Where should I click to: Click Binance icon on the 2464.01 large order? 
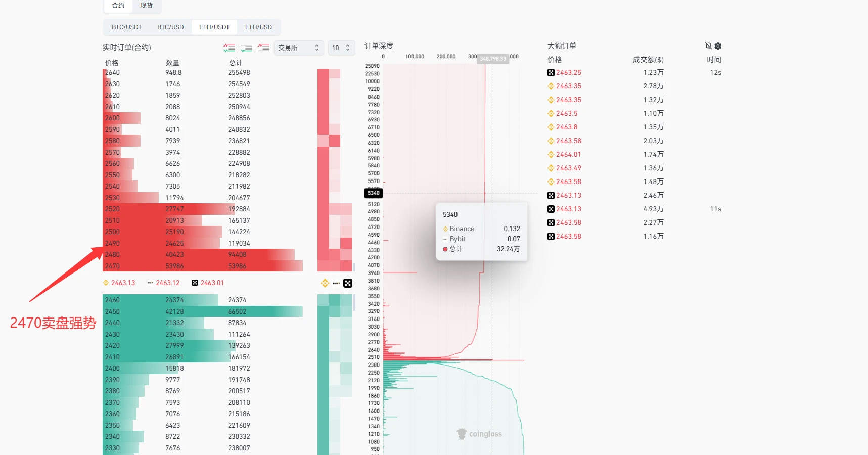pyautogui.click(x=551, y=155)
